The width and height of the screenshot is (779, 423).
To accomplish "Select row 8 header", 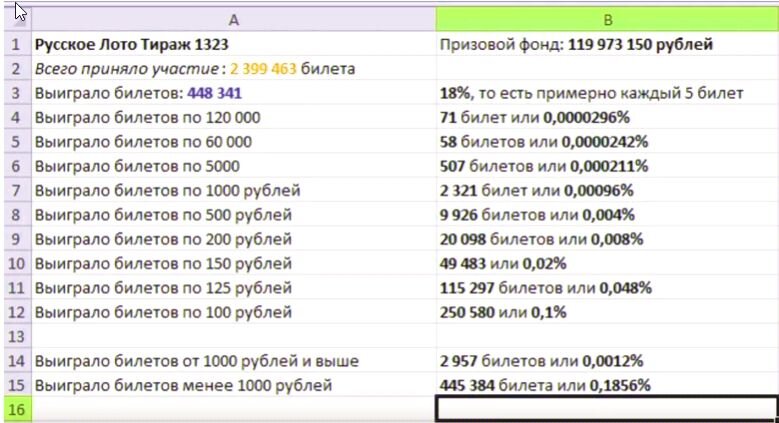I will (17, 215).
